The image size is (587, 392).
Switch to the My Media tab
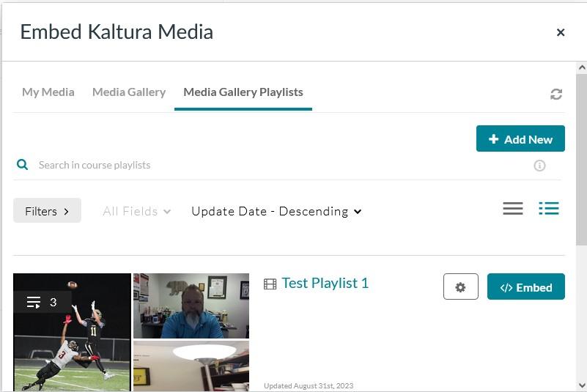coord(48,92)
